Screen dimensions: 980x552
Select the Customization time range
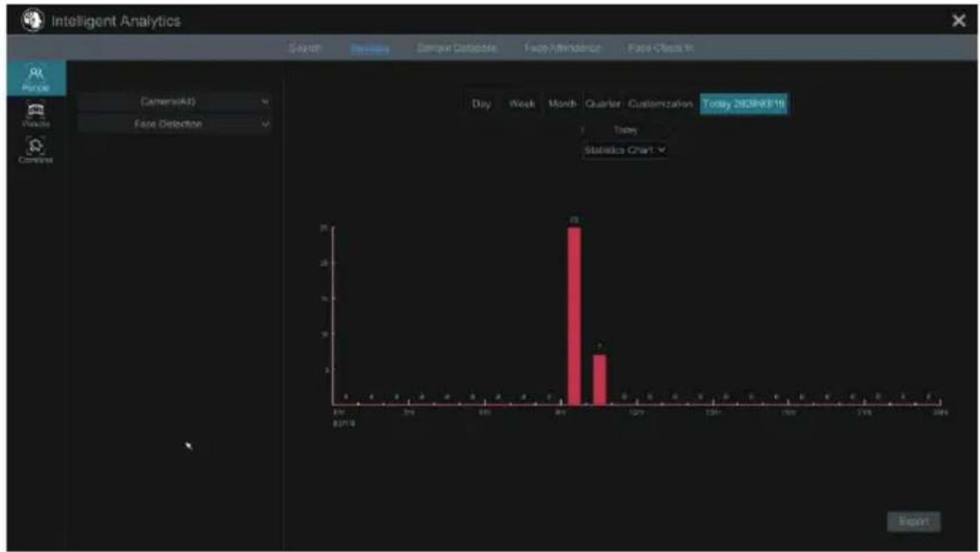[x=660, y=104]
